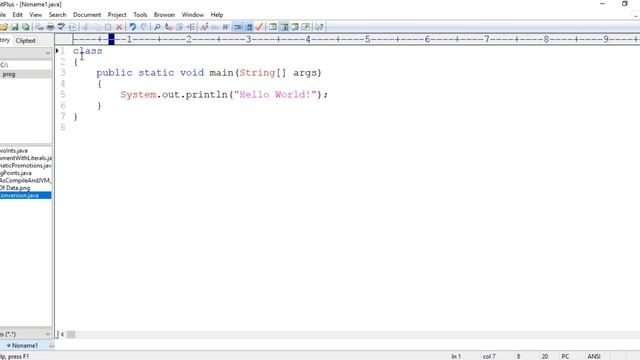Image resolution: width=640 pixels, height=360 pixels.
Task: Click the 'PC' line ending status entry
Action: [565, 356]
